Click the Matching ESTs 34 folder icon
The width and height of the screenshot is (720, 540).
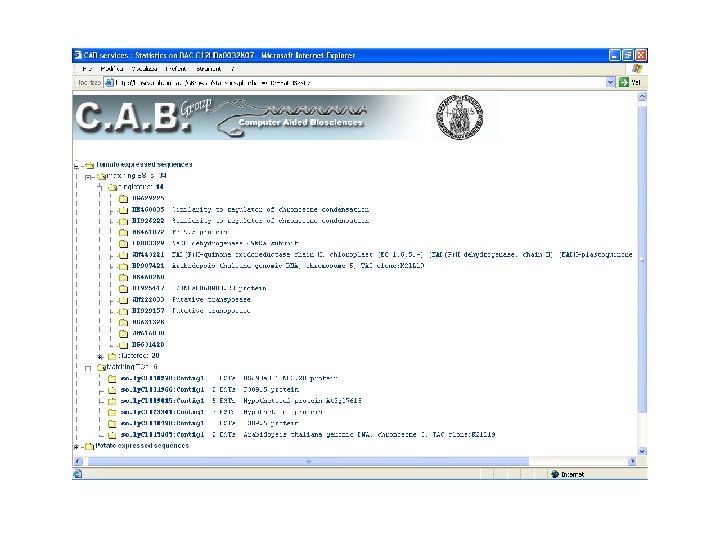101,176
